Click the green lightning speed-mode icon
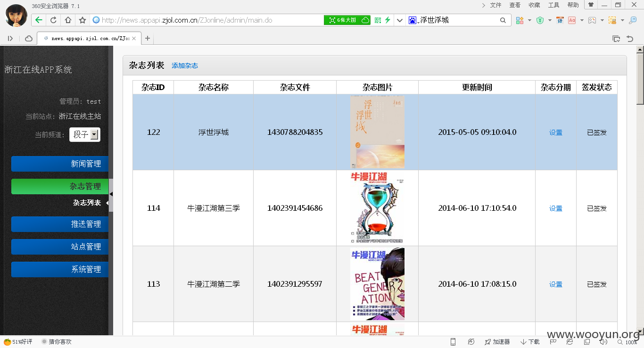 [x=388, y=20]
